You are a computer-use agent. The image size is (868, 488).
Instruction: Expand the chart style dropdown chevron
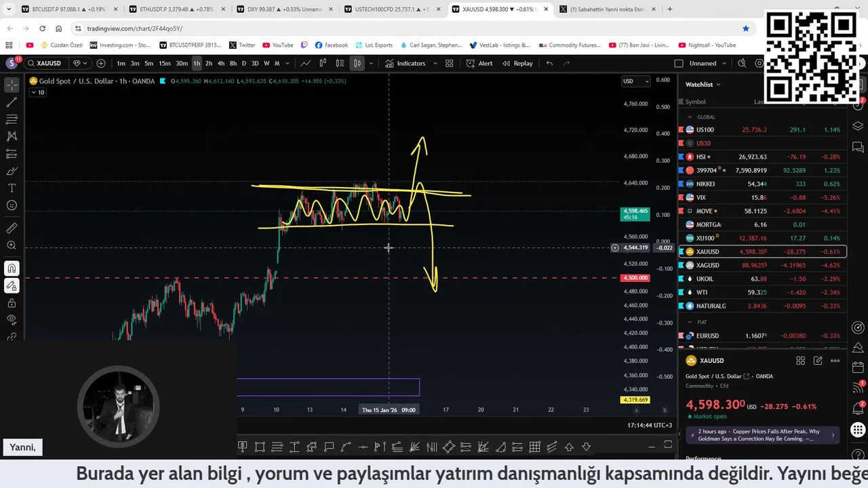point(372,63)
